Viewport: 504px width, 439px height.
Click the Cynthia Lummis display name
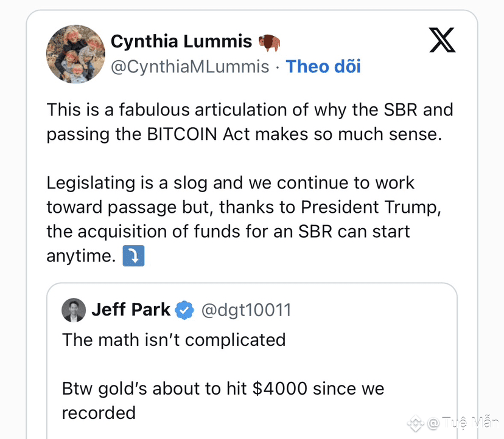(x=181, y=41)
